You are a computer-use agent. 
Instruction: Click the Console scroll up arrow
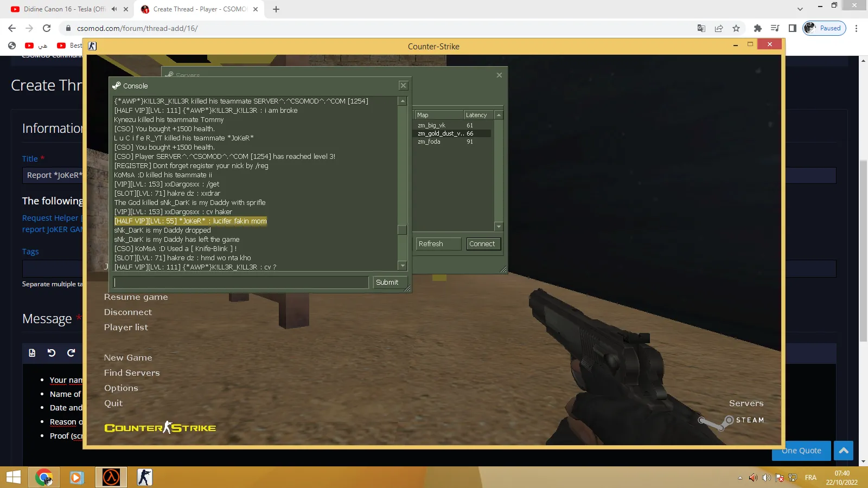click(x=403, y=101)
